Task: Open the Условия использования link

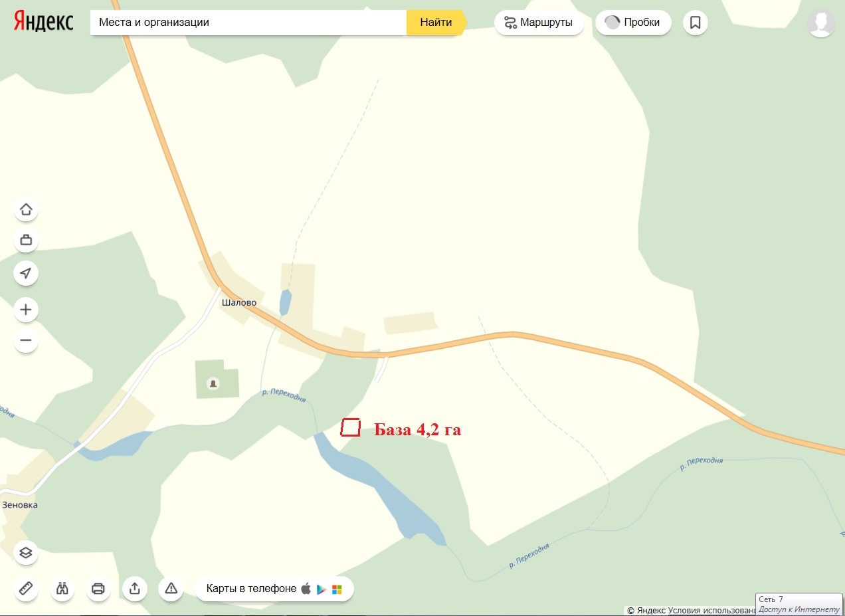Action: pos(711,610)
